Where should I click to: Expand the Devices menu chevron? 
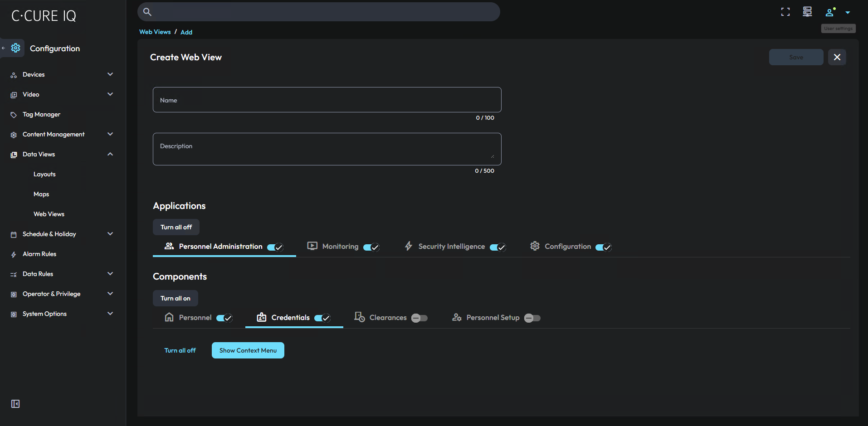pyautogui.click(x=110, y=74)
